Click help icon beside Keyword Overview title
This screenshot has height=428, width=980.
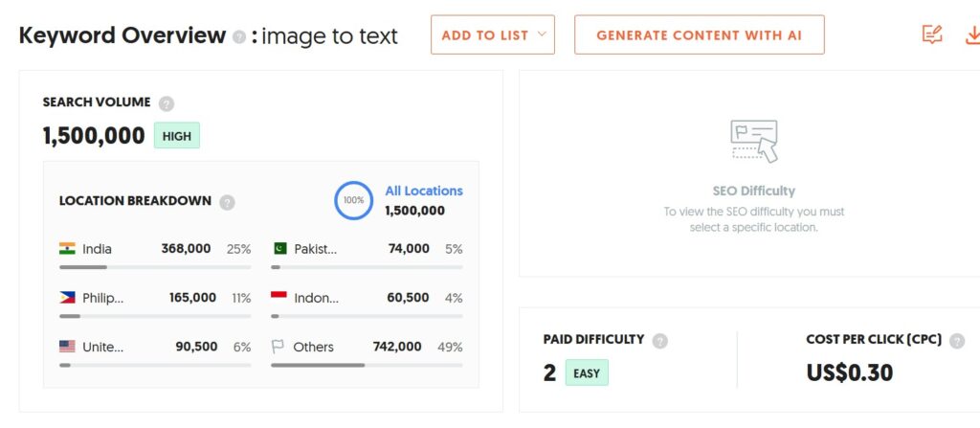coord(239,36)
